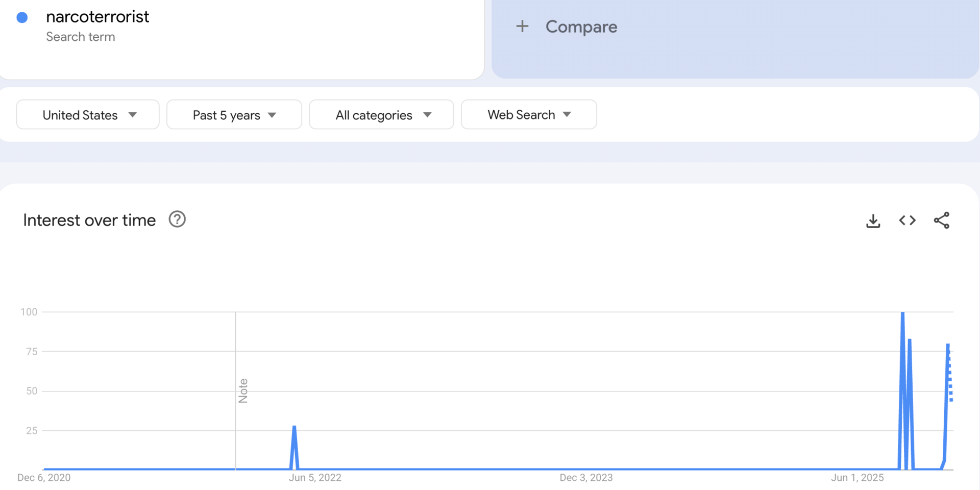
Task: Click the Jun 5, 2022 axis label
Action: click(315, 478)
